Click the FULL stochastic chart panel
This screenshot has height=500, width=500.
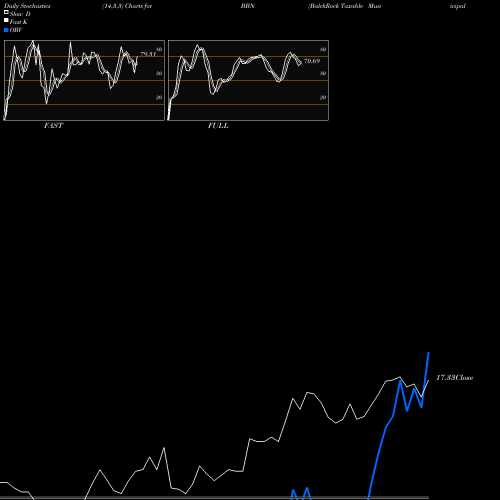[248, 80]
